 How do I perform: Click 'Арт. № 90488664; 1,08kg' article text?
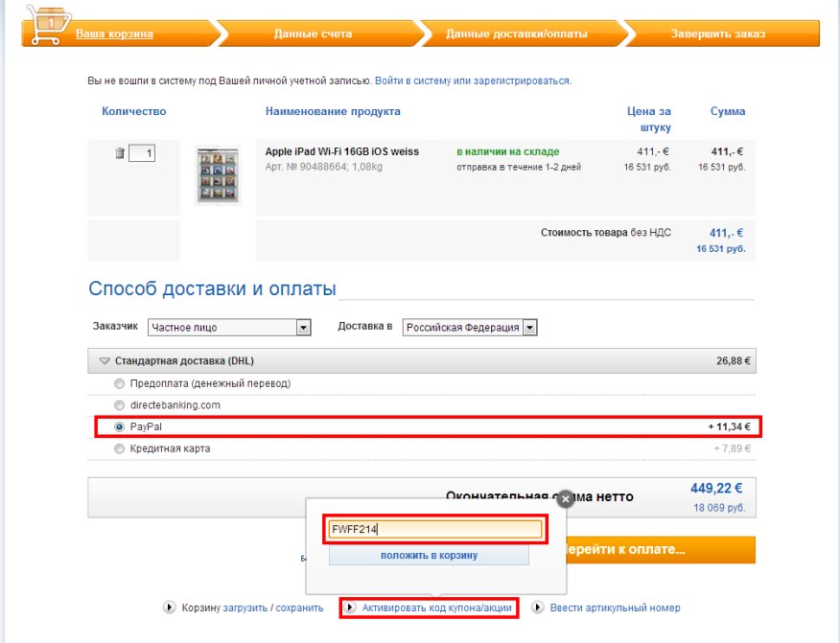pyautogui.click(x=323, y=167)
